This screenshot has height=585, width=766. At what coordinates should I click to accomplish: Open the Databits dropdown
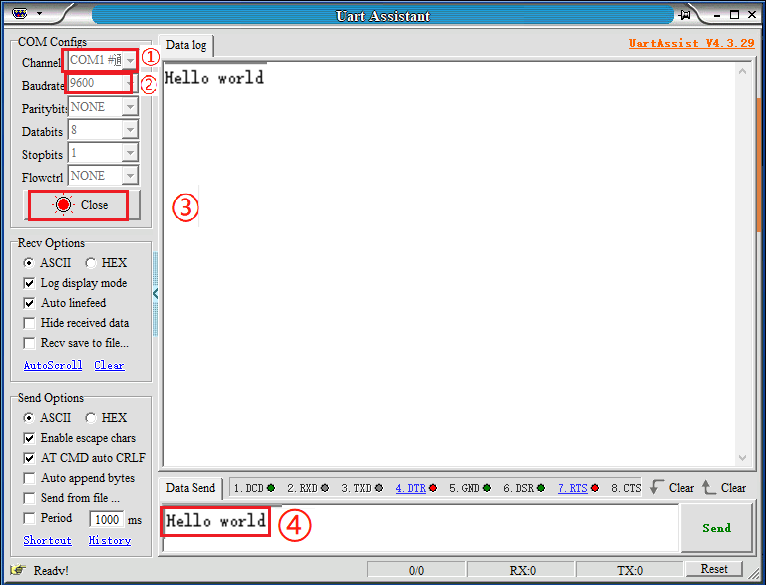click(130, 130)
